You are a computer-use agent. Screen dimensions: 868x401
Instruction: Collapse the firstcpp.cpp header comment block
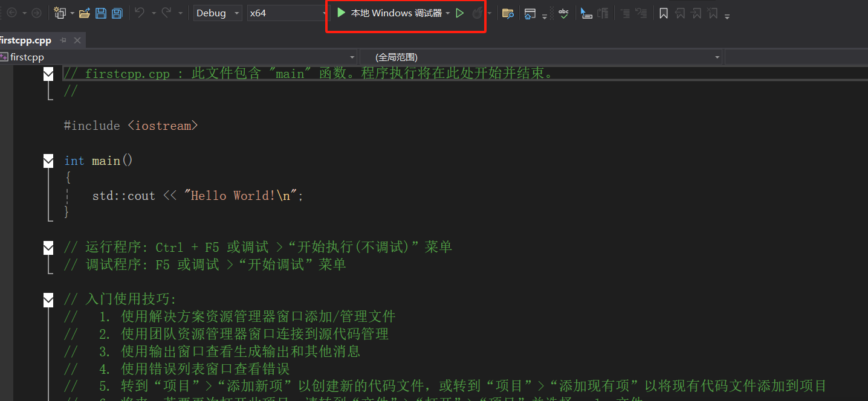coord(48,74)
